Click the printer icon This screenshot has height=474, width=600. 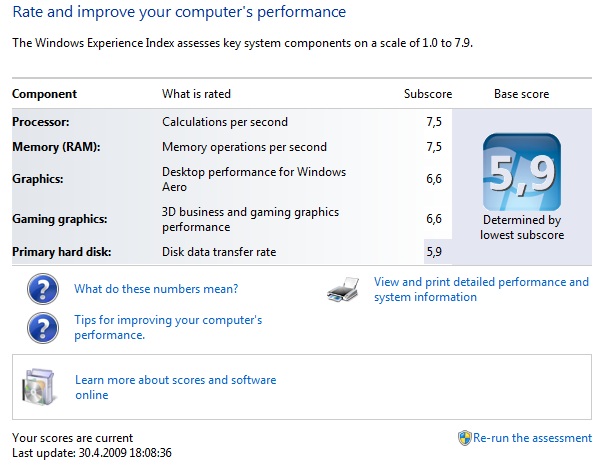pyautogui.click(x=343, y=290)
